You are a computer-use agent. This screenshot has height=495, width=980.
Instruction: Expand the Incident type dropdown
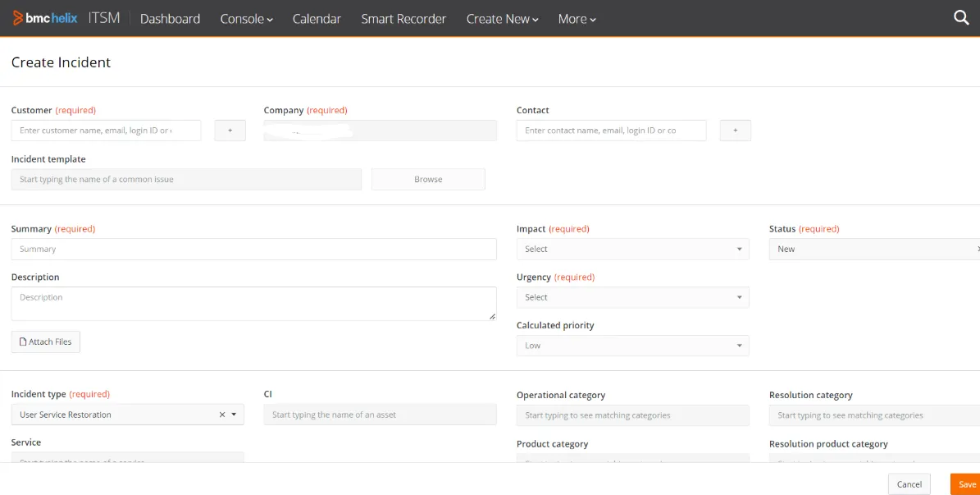pyautogui.click(x=234, y=415)
